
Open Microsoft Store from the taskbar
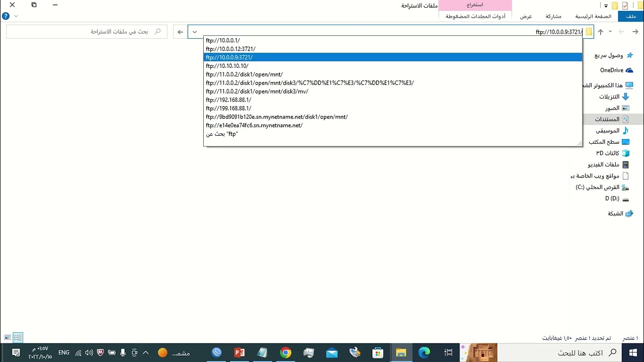(x=378, y=352)
